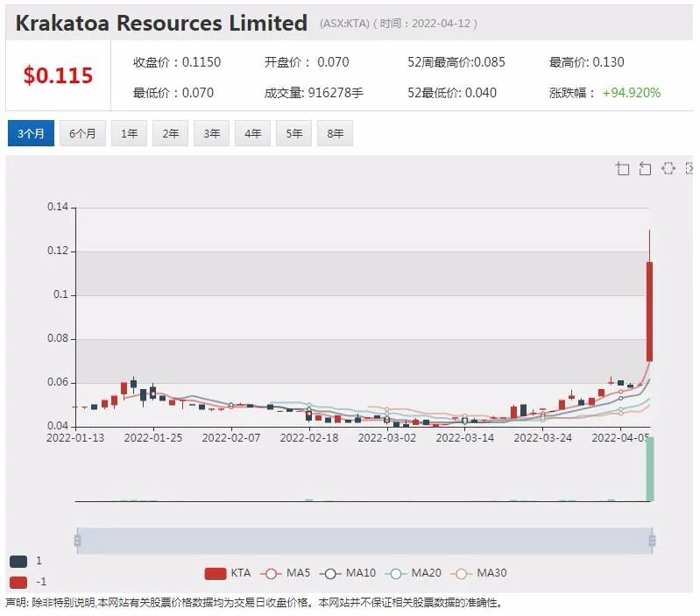Switch to the 4年 range tab
The height and width of the screenshot is (616, 700).
pos(252,133)
